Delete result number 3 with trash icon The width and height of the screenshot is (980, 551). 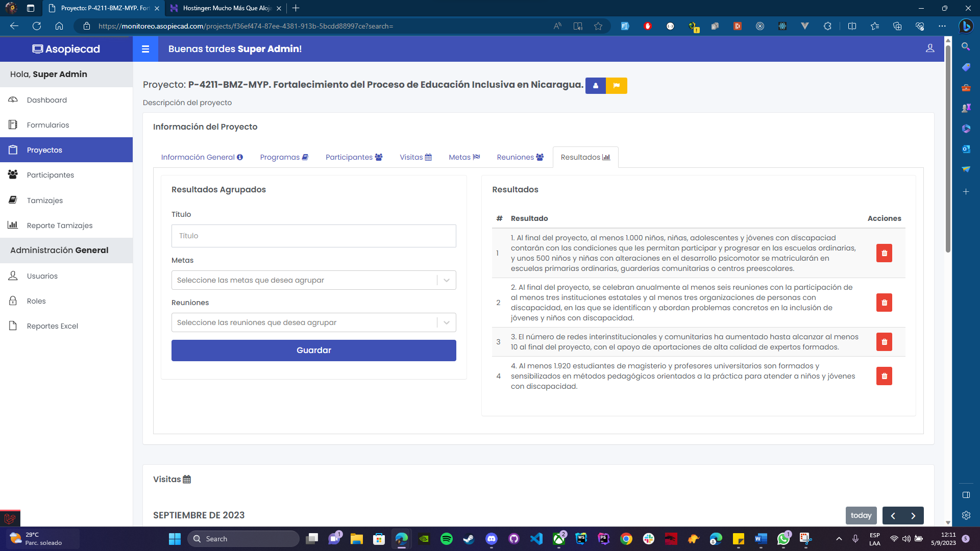coord(884,342)
